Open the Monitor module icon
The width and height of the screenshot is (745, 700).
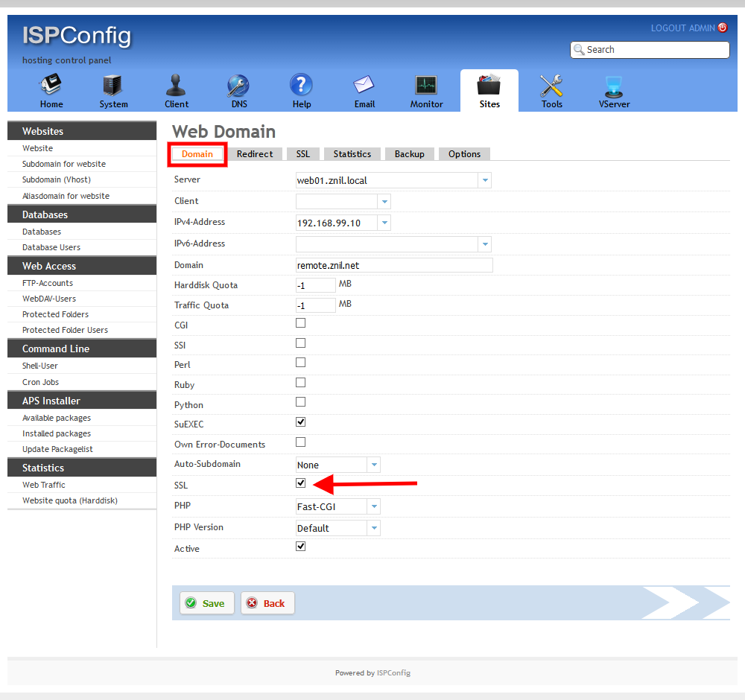426,86
